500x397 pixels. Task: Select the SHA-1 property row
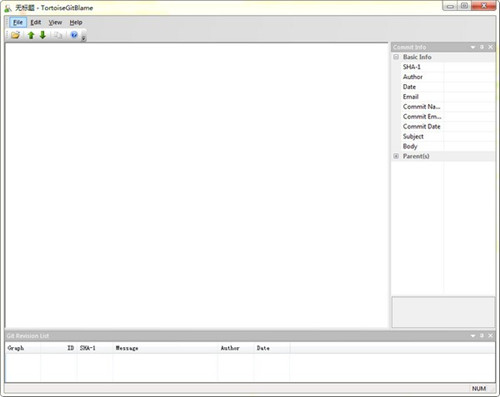pos(443,67)
